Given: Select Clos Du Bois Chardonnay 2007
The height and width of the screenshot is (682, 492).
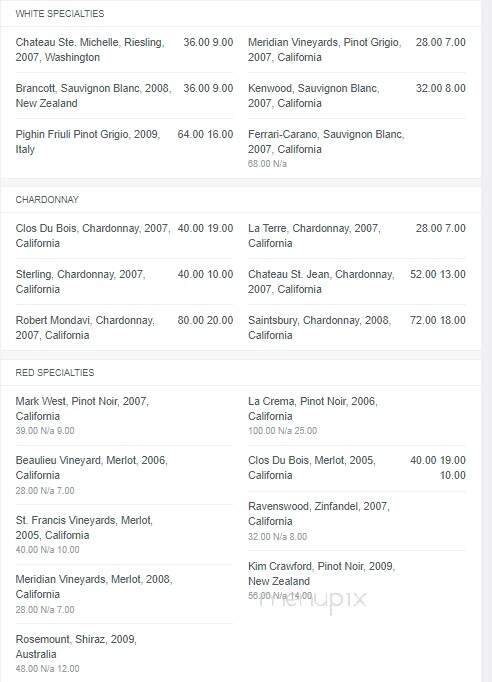Looking at the screenshot, I should (124, 235).
